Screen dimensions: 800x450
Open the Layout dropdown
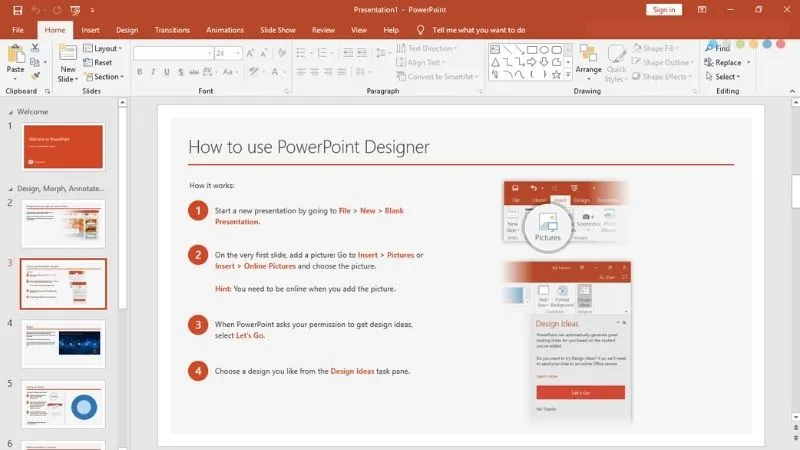click(103, 48)
